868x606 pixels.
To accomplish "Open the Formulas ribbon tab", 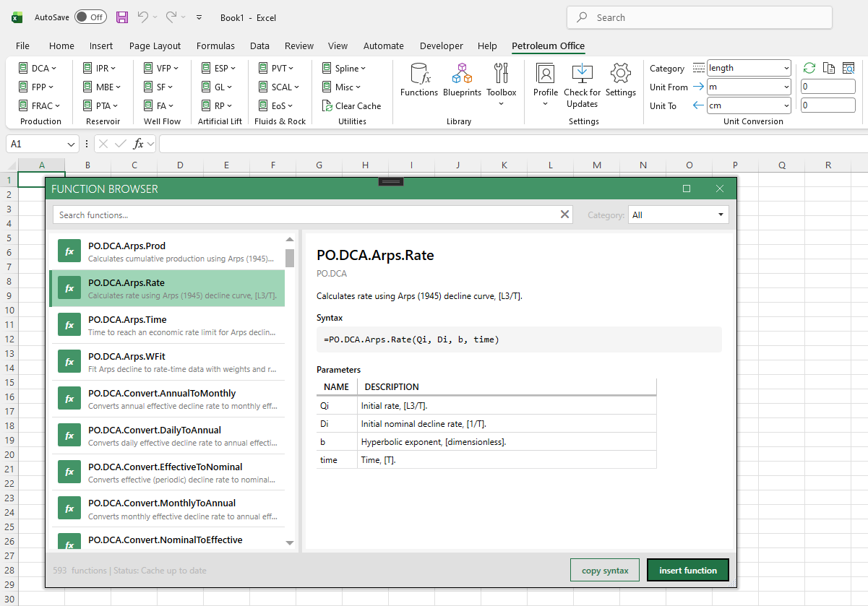I will click(215, 46).
